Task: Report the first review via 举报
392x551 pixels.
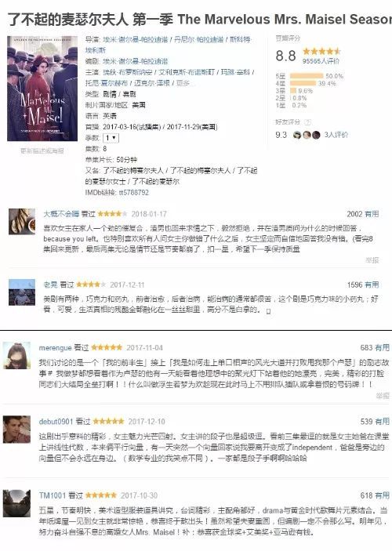Action: [x=372, y=260]
